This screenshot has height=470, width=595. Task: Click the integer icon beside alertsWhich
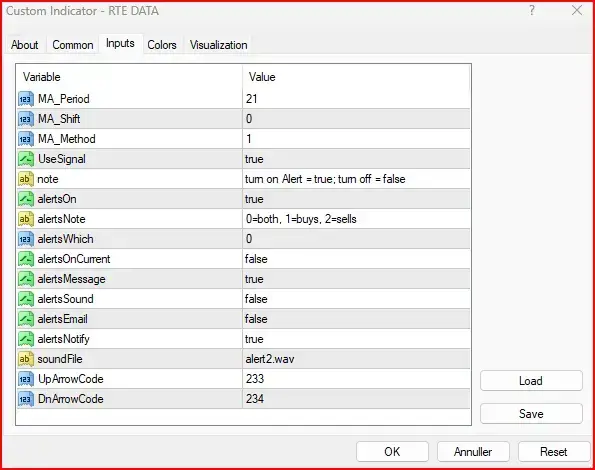point(26,239)
